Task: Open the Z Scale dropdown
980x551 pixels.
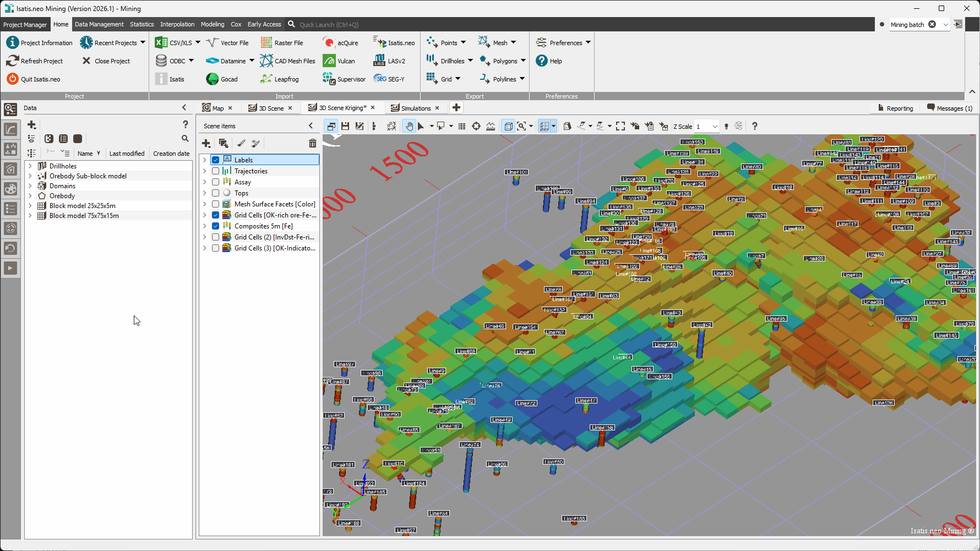Action: (x=715, y=126)
